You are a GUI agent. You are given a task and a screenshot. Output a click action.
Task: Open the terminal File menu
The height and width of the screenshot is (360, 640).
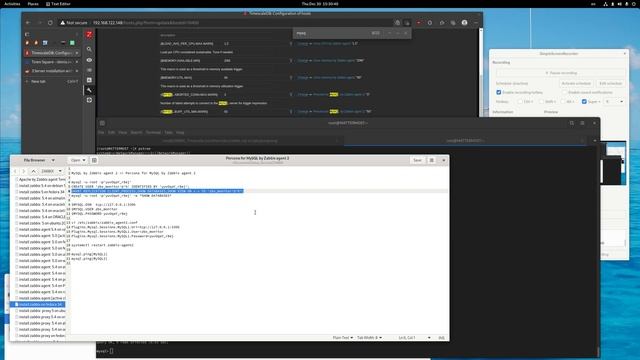click(101, 133)
